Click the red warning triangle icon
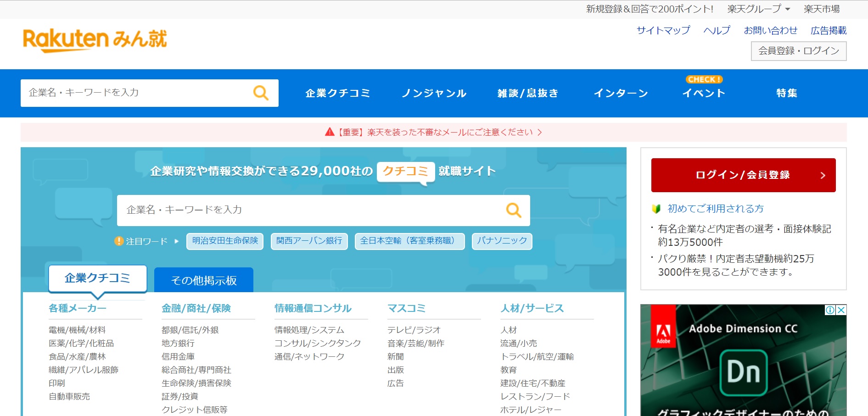Viewport: 868px width, 416px height. (330, 133)
